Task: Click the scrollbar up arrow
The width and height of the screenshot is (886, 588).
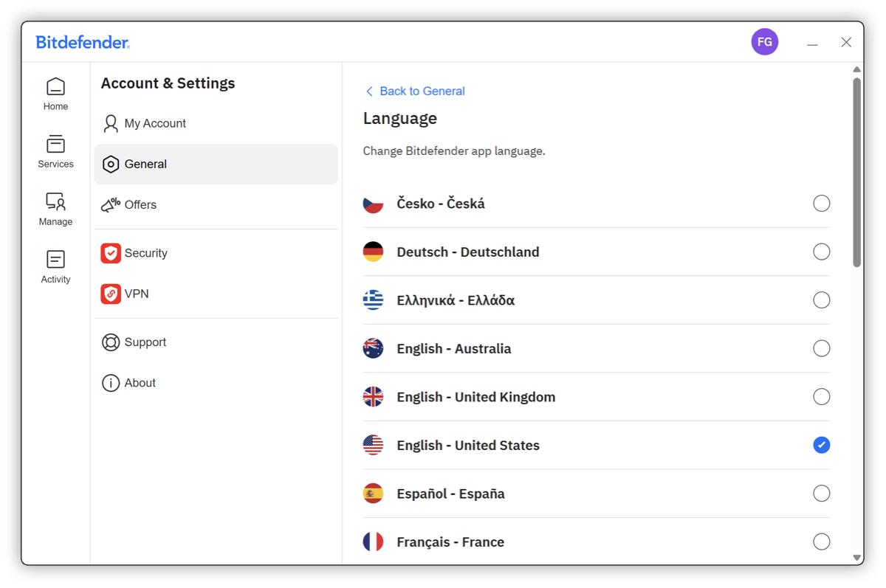Action: (x=856, y=69)
